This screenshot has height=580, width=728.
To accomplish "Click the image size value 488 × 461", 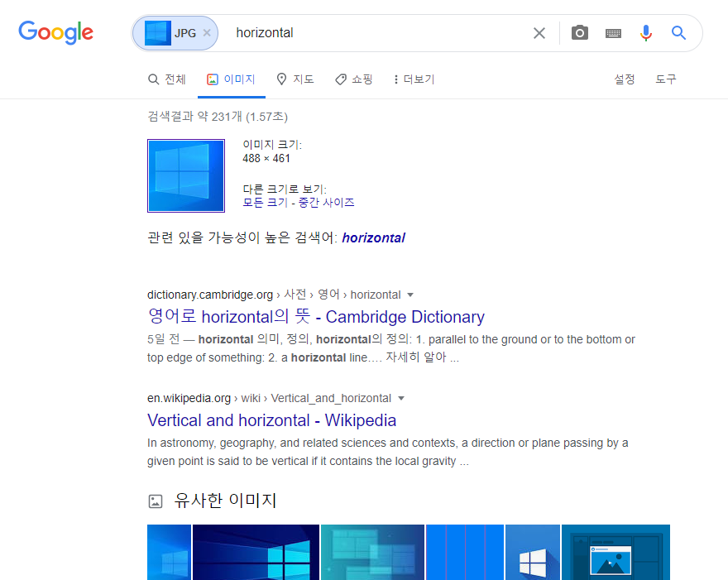I will [266, 158].
